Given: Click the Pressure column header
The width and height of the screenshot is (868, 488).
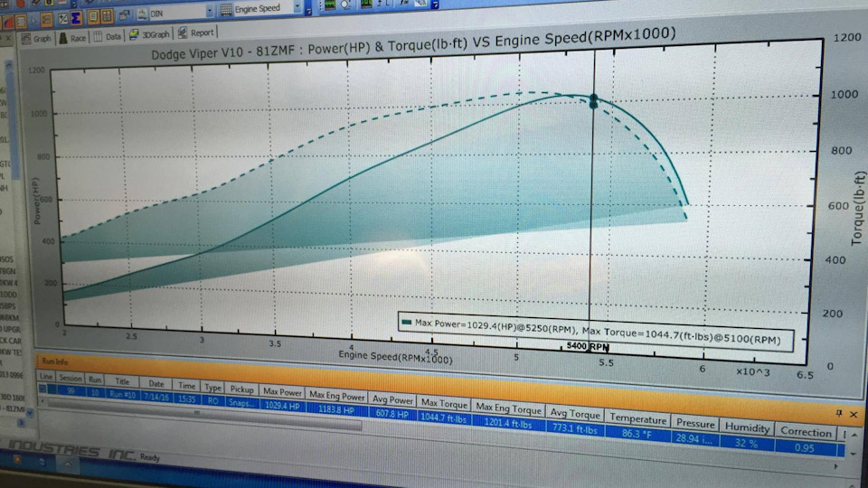Looking at the screenshot, I should [695, 424].
